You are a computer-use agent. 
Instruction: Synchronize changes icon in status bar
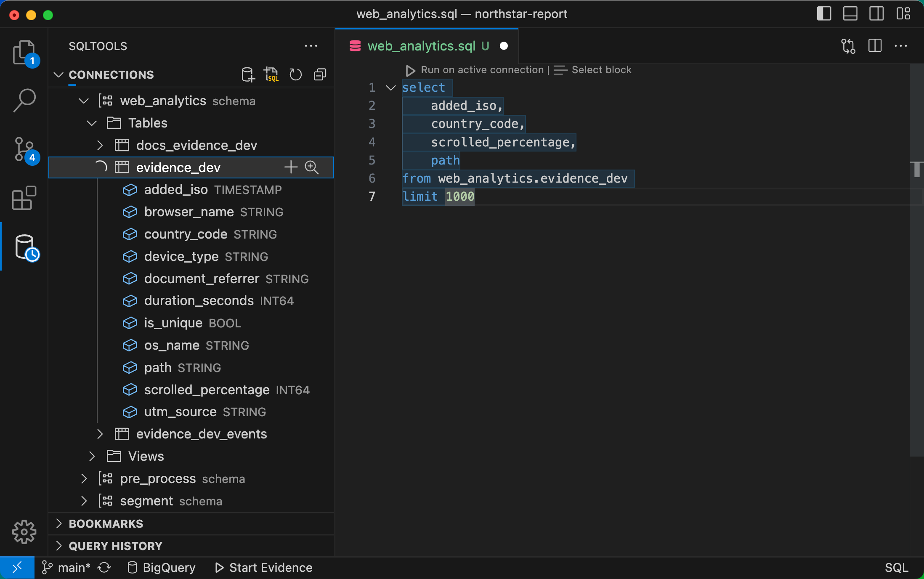coord(104,568)
